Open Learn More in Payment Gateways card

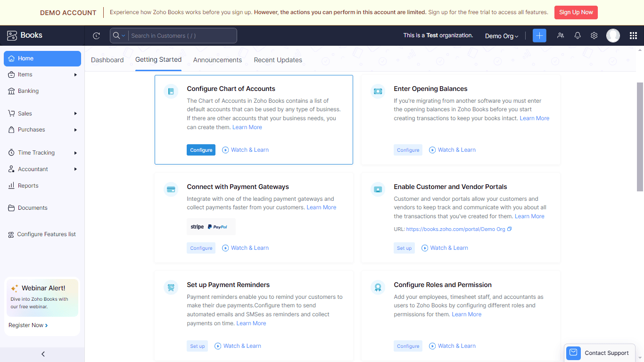(x=322, y=207)
